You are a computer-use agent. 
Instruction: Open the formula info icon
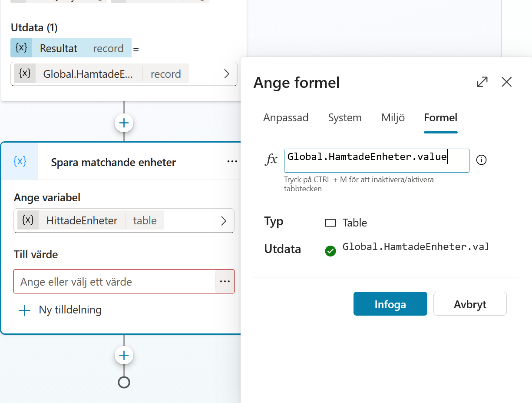[481, 160]
